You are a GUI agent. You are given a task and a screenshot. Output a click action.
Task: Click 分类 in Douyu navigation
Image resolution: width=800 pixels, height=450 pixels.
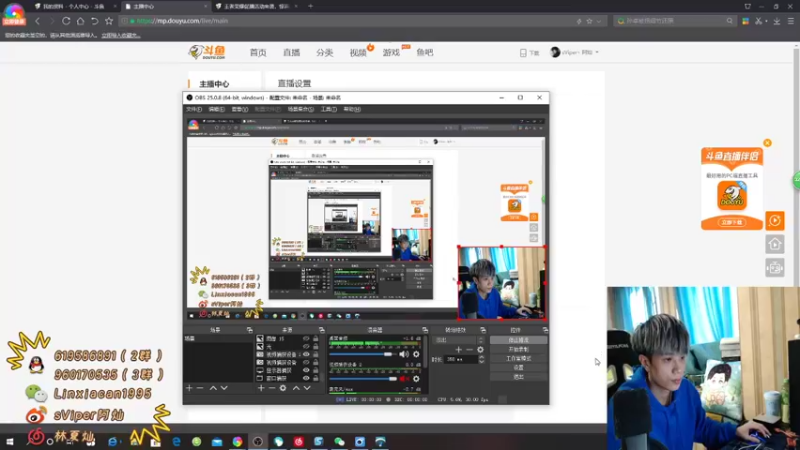click(324, 53)
